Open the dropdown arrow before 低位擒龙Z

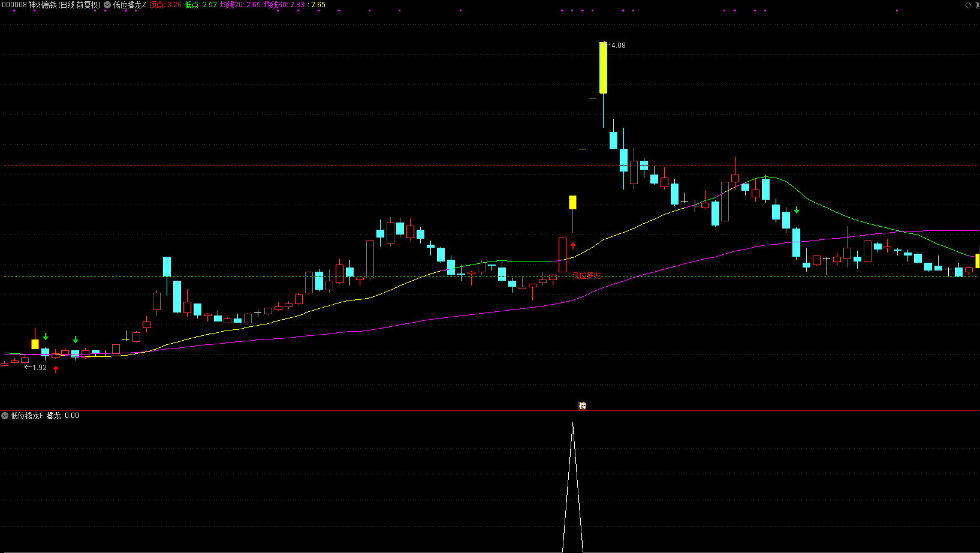pyautogui.click(x=107, y=5)
